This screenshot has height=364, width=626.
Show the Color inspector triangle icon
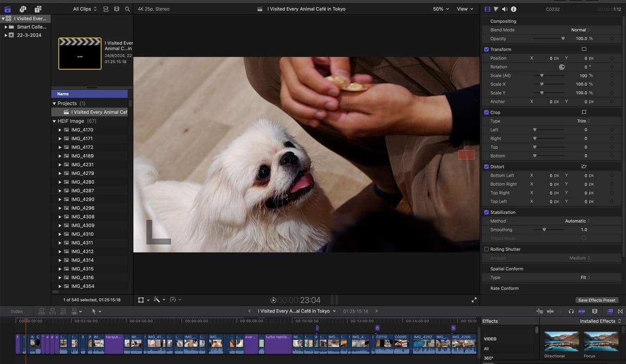[x=496, y=9]
